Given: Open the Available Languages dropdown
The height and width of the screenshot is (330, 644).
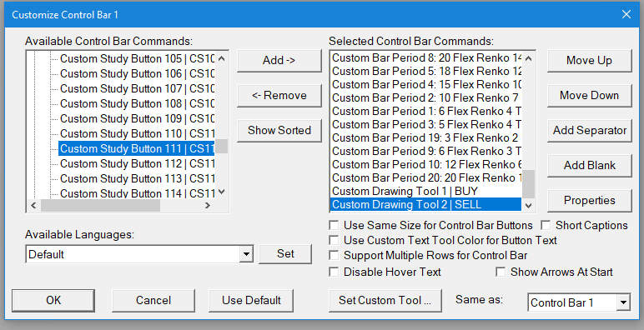Looking at the screenshot, I should point(246,254).
